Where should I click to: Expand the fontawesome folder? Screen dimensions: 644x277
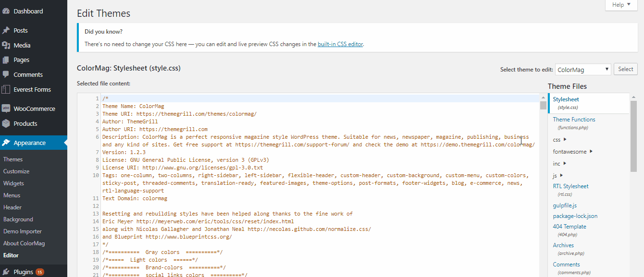tap(572, 152)
